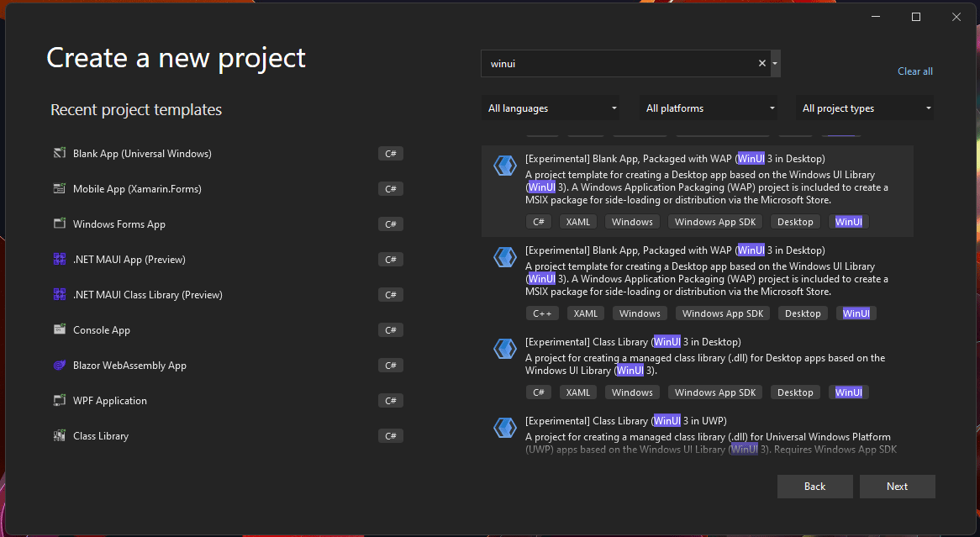Open the All project types dropdown
The height and width of the screenshot is (537, 980).
pyautogui.click(x=865, y=108)
